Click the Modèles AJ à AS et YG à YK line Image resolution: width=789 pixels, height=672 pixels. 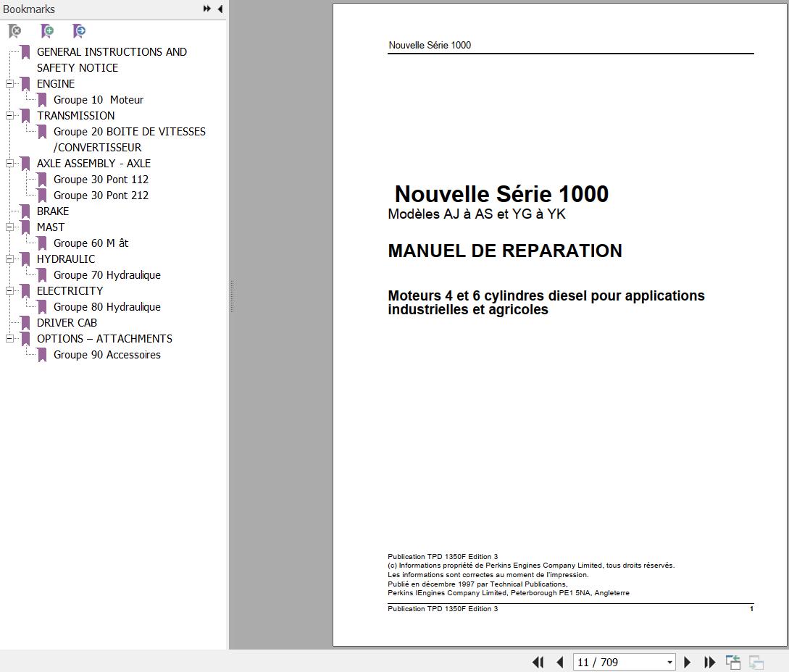click(x=477, y=214)
